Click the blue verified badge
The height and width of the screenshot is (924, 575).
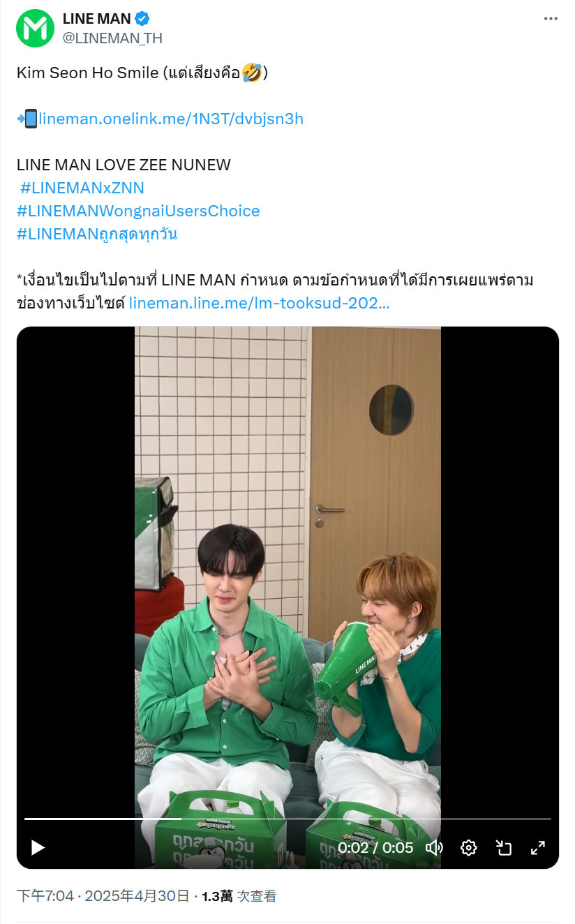(x=142, y=19)
